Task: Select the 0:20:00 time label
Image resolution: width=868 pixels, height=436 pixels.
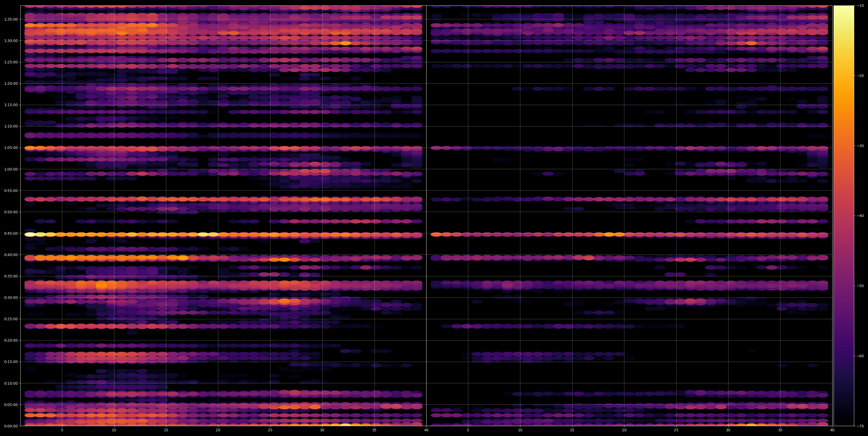Action: coord(11,340)
